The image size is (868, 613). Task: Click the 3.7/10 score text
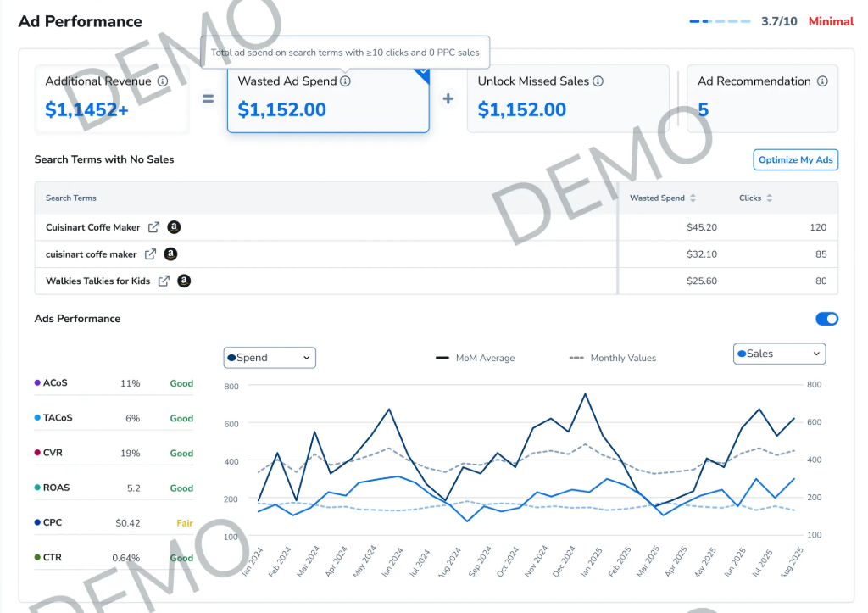click(779, 21)
